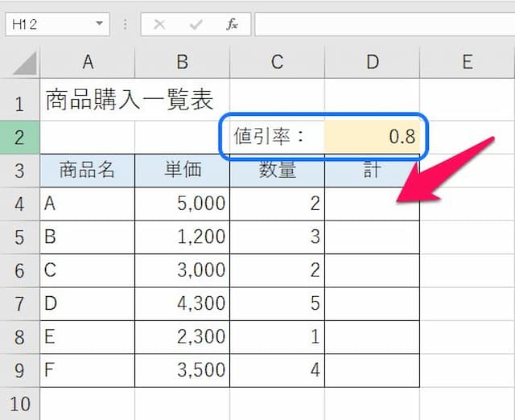Click the Insert Function fx icon
Image resolution: width=515 pixels, height=420 pixels.
coord(232,24)
